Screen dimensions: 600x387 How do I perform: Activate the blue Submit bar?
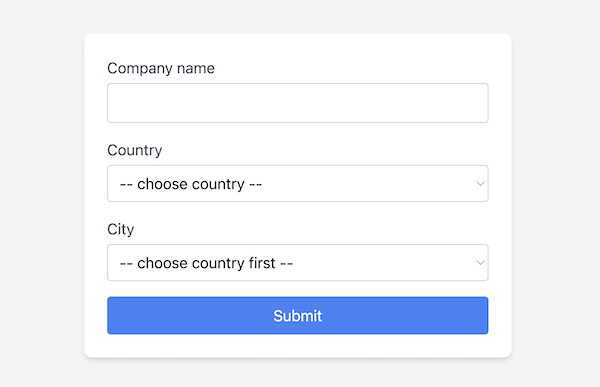tap(298, 315)
